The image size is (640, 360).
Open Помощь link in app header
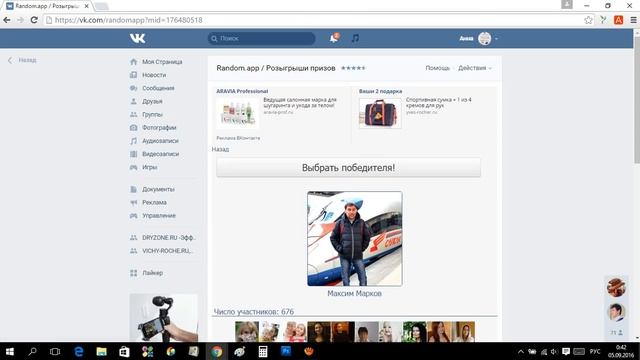point(438,68)
